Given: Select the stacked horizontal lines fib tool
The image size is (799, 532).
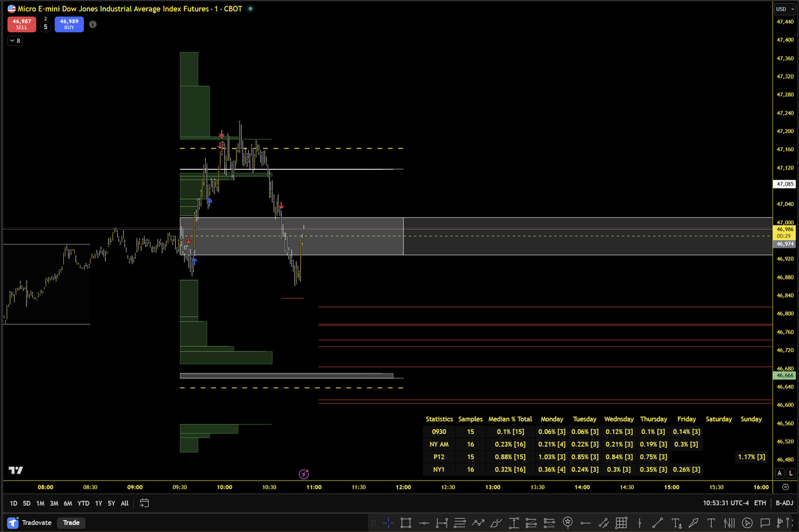Looking at the screenshot, I should tap(459, 523).
